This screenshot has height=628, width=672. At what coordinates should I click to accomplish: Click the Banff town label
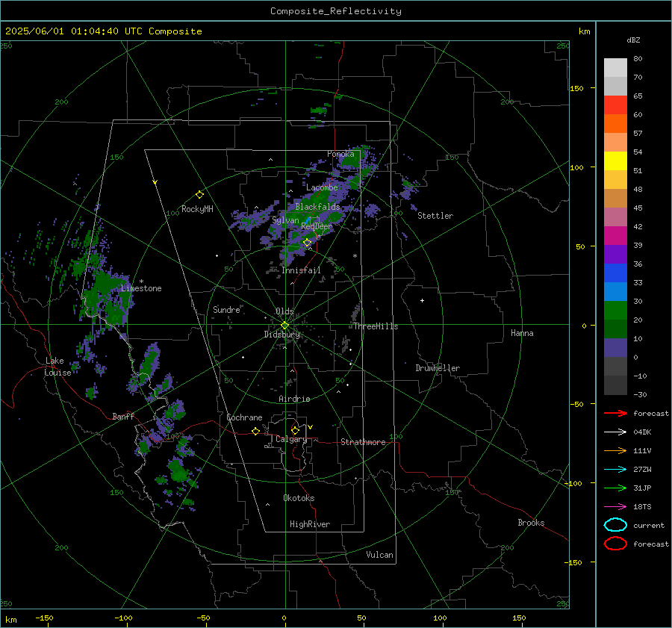(123, 416)
